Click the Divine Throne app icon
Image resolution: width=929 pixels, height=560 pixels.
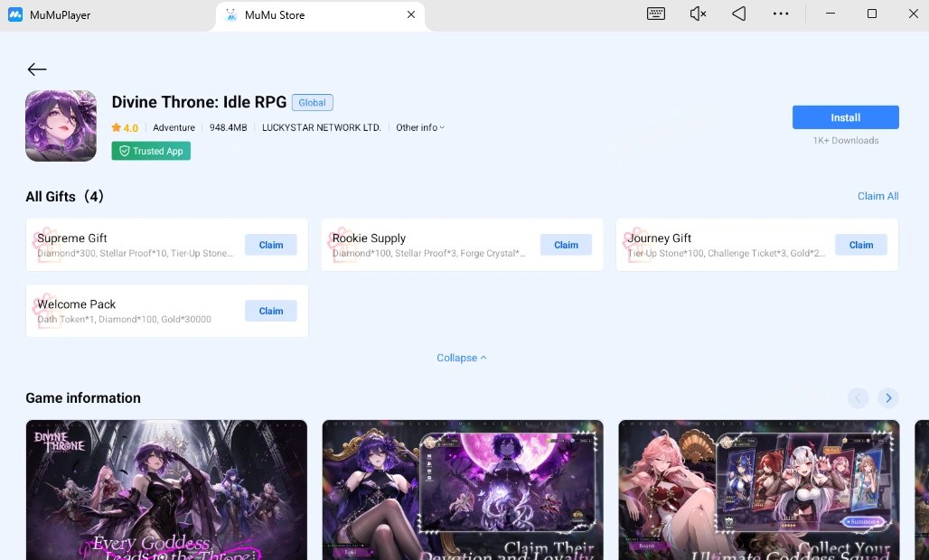pos(61,126)
